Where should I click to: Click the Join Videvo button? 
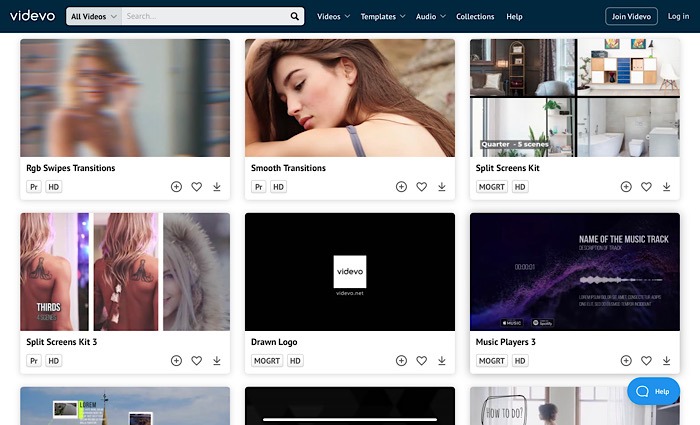631,17
